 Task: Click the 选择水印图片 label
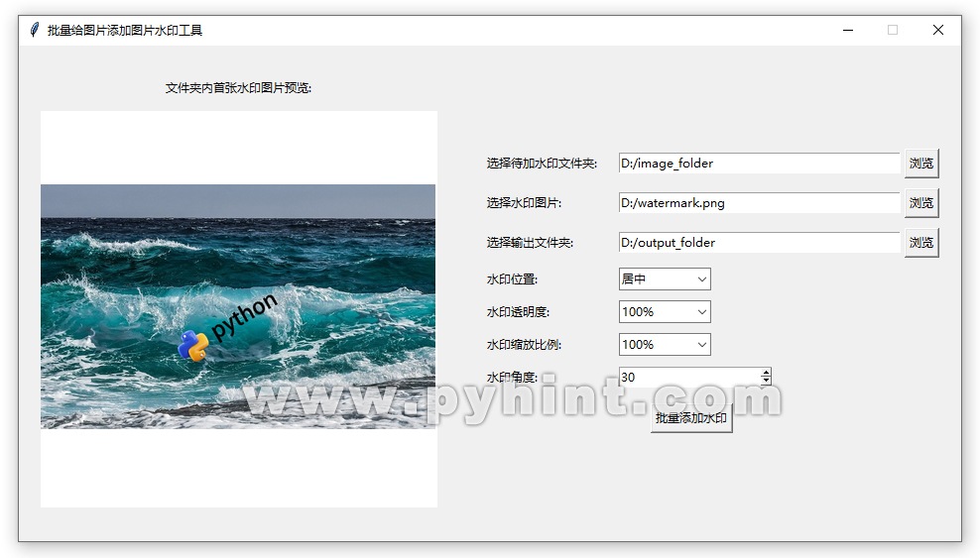coord(524,203)
